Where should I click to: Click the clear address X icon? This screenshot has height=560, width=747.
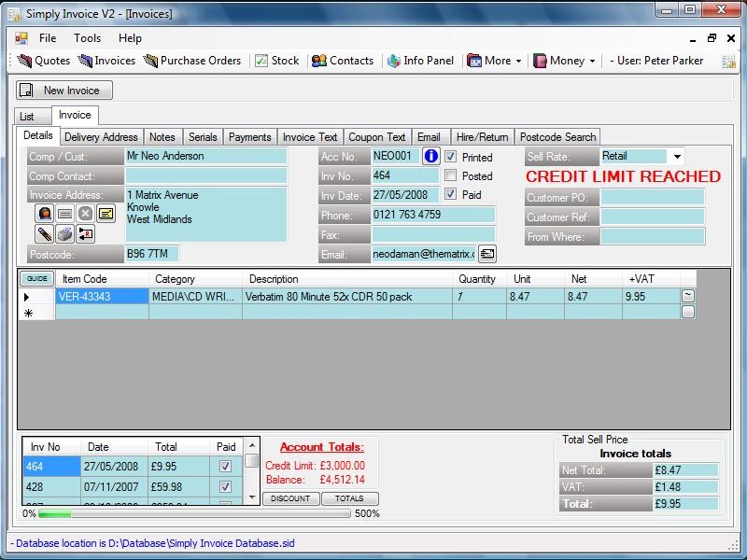point(85,214)
